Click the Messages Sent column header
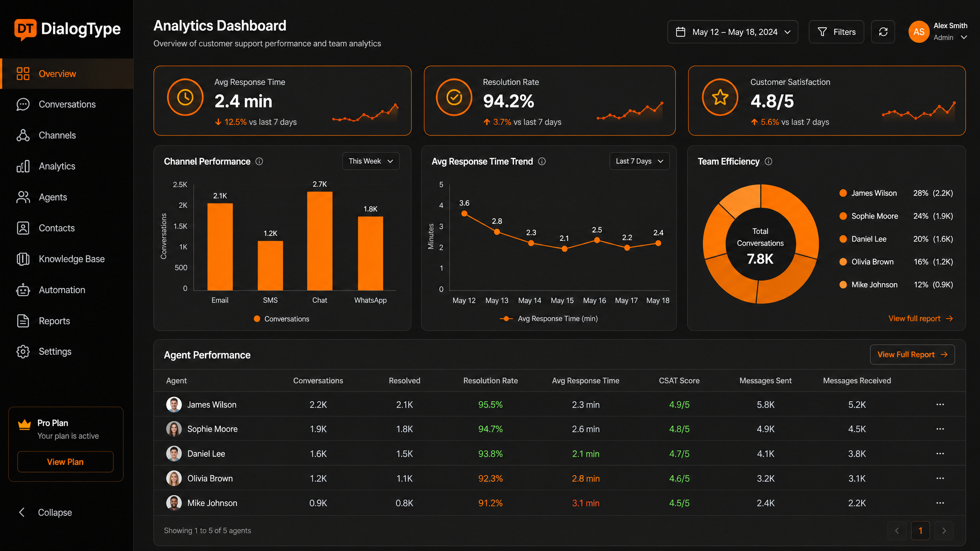 (x=766, y=381)
